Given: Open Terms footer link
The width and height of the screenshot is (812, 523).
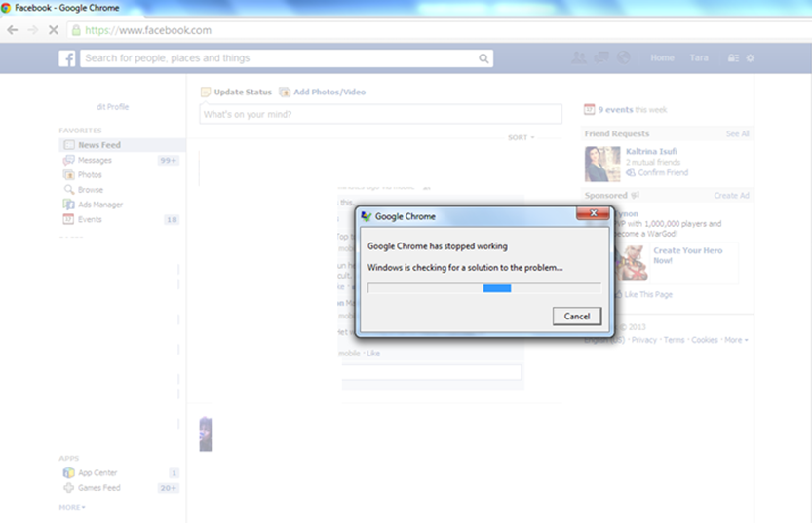Looking at the screenshot, I should pyautogui.click(x=674, y=340).
